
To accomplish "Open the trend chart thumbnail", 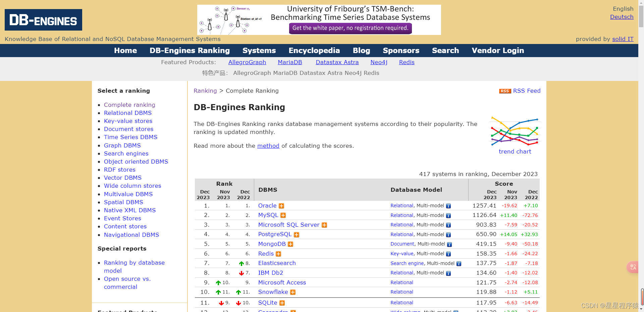I will 515,131.
